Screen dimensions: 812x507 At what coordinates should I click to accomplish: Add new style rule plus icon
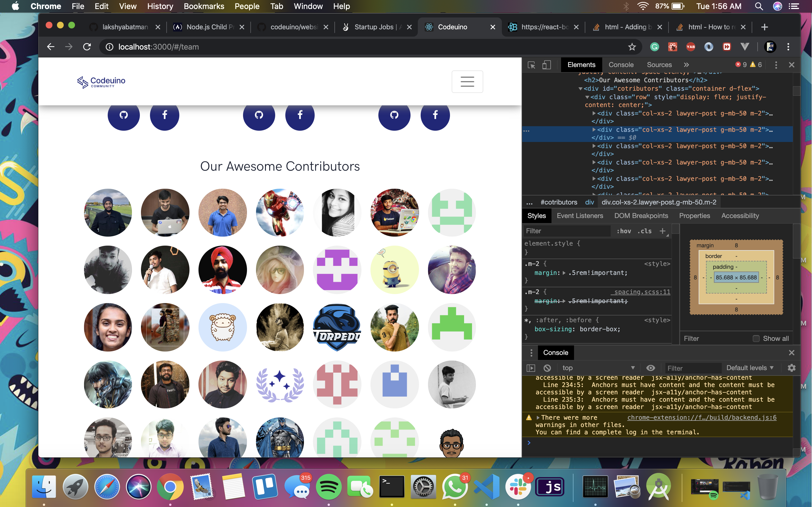coord(662,231)
